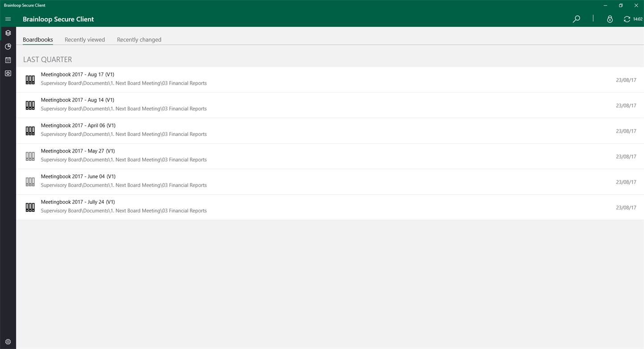The height and width of the screenshot is (349, 644).
Task: Switch to the Recently changed tab
Action: [x=139, y=40]
